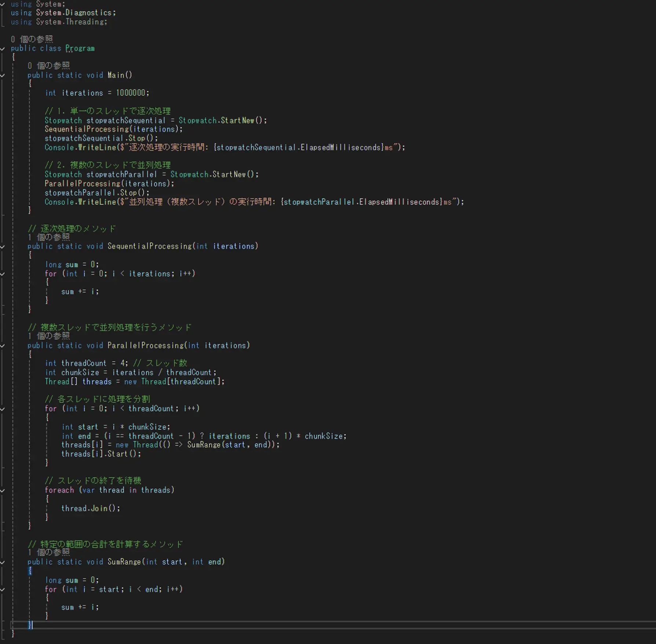Screen dimensions: 656x644
Task: Open references link above Main method
Action: [x=48, y=66]
